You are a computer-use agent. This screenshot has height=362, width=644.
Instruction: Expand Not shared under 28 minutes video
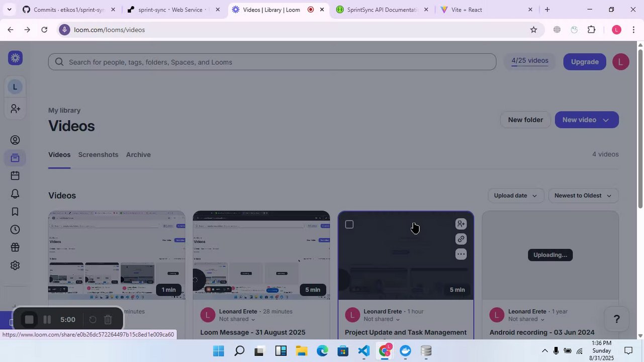(237, 319)
